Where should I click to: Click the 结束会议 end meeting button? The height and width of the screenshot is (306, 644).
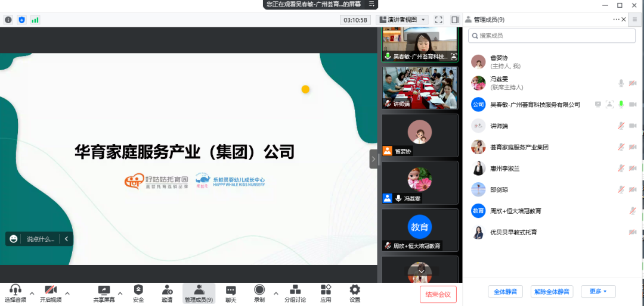pos(438,294)
